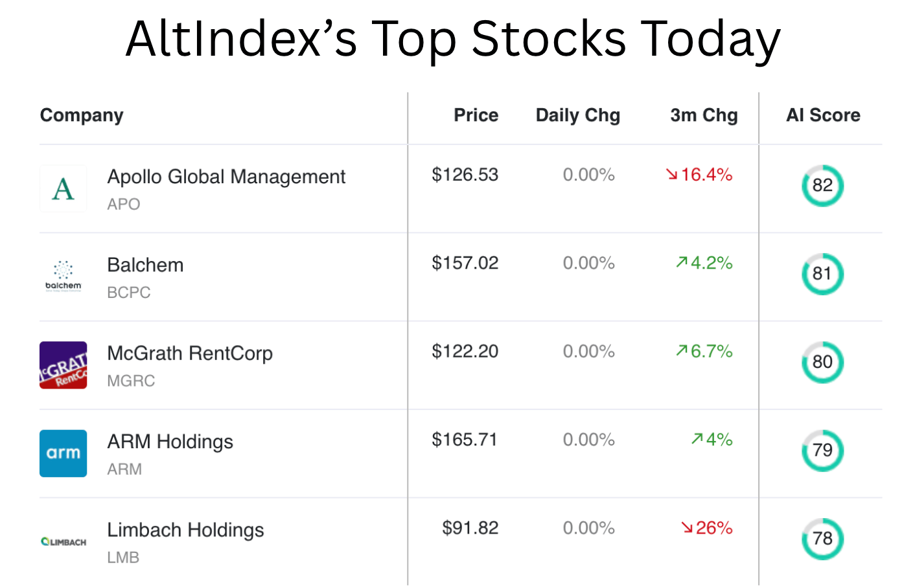The height and width of the screenshot is (588, 915).
Task: Open the ARM Holdings company link
Action: coord(170,442)
